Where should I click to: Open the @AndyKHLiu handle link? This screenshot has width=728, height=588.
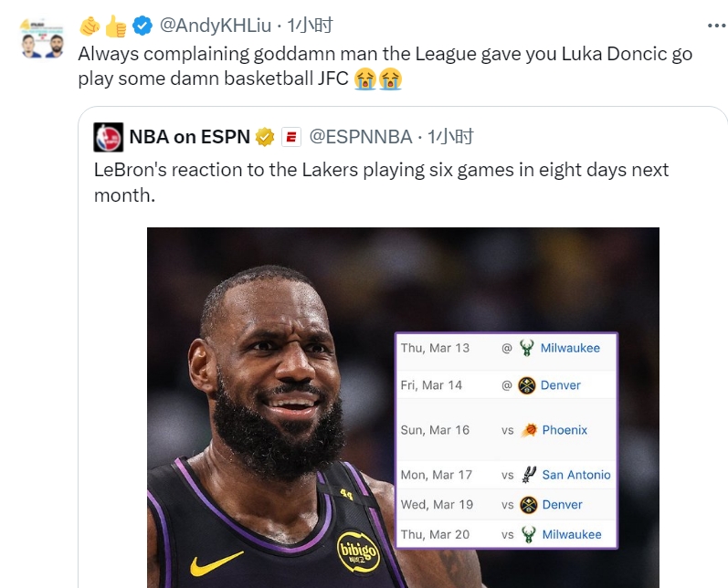216,25
